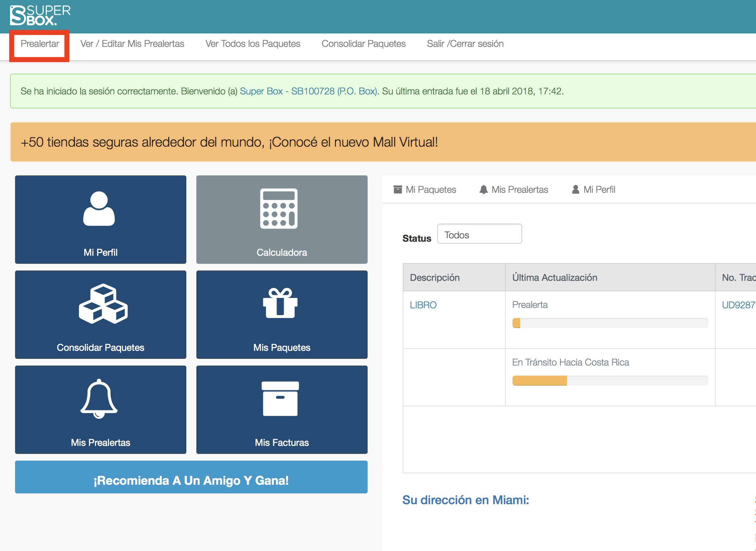This screenshot has height=551, width=756.
Task: Select Prealertar in the top navigation
Action: [x=40, y=44]
